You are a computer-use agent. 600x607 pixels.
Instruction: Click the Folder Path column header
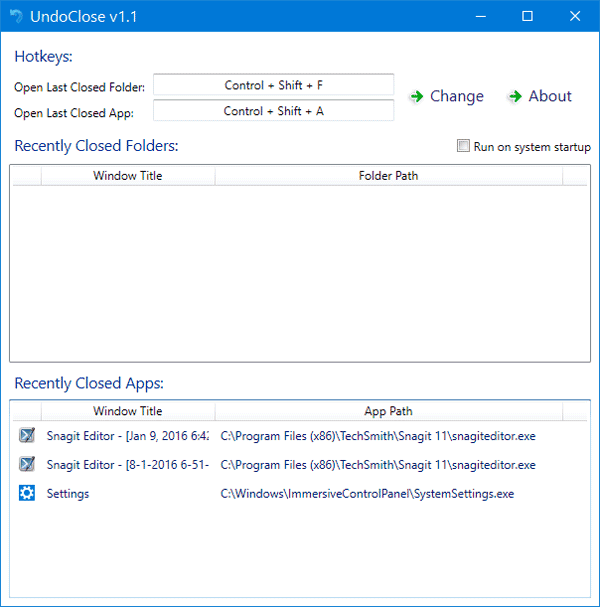click(389, 176)
